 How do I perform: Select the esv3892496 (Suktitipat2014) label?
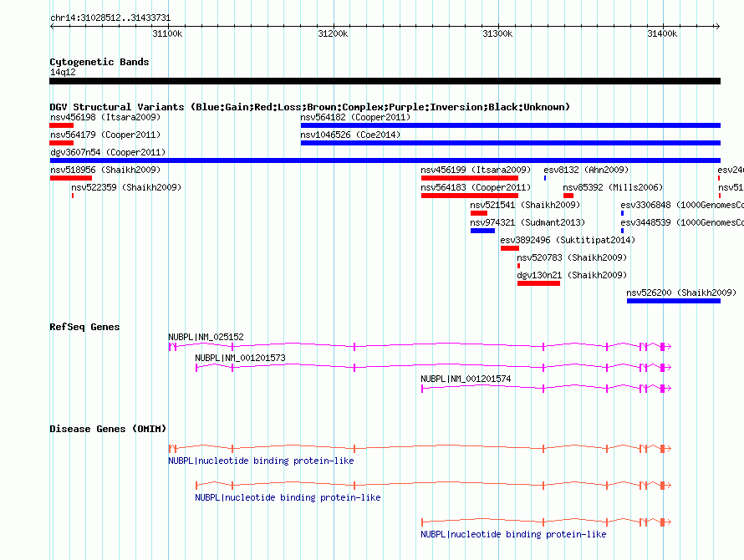tap(568, 240)
